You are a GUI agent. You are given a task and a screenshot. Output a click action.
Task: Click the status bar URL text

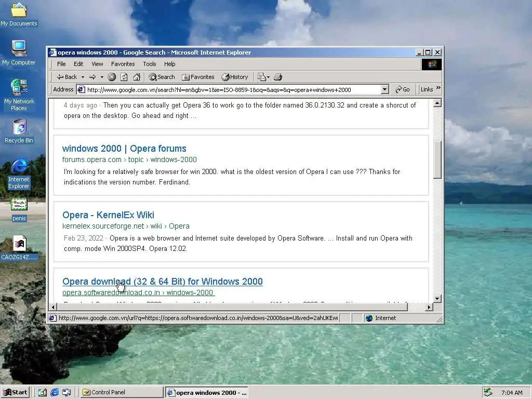point(198,318)
